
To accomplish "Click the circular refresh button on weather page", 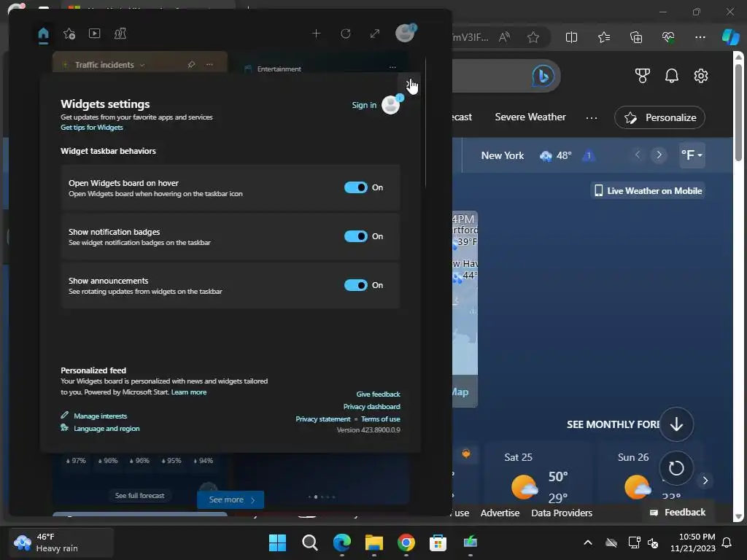I will tap(676, 468).
